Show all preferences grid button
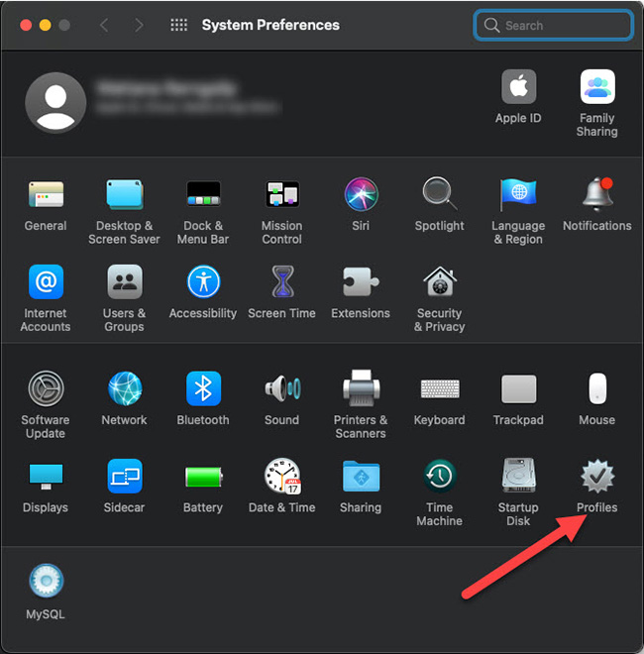 [x=178, y=25]
